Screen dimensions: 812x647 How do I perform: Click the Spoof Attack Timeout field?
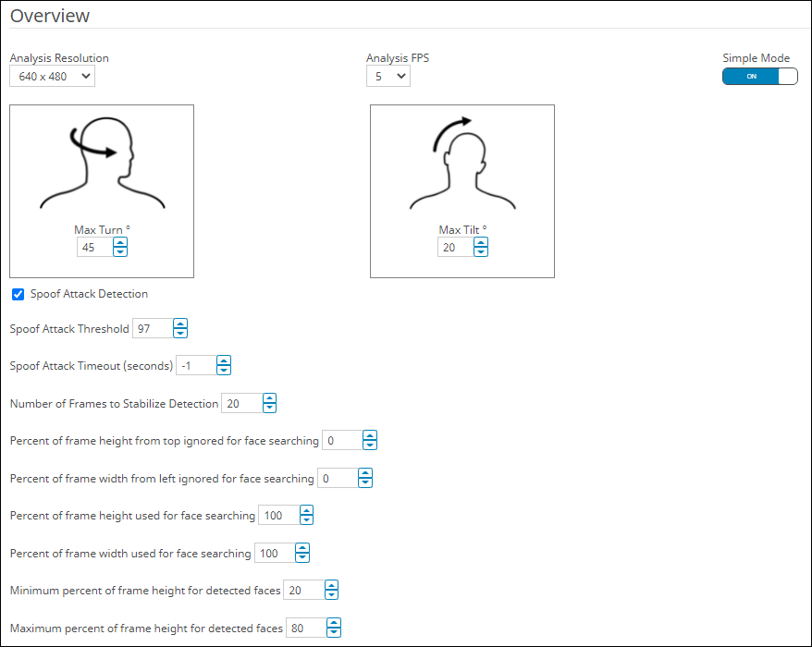coord(196,365)
